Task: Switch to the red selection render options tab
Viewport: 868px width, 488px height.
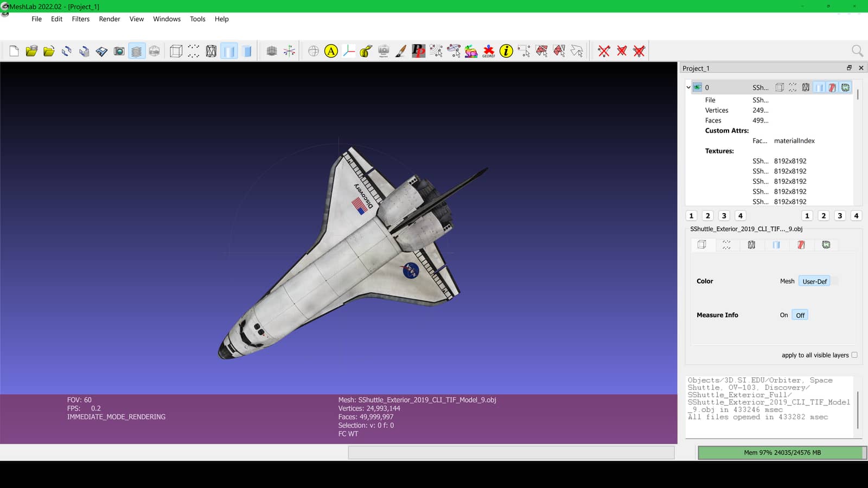Action: (x=801, y=245)
